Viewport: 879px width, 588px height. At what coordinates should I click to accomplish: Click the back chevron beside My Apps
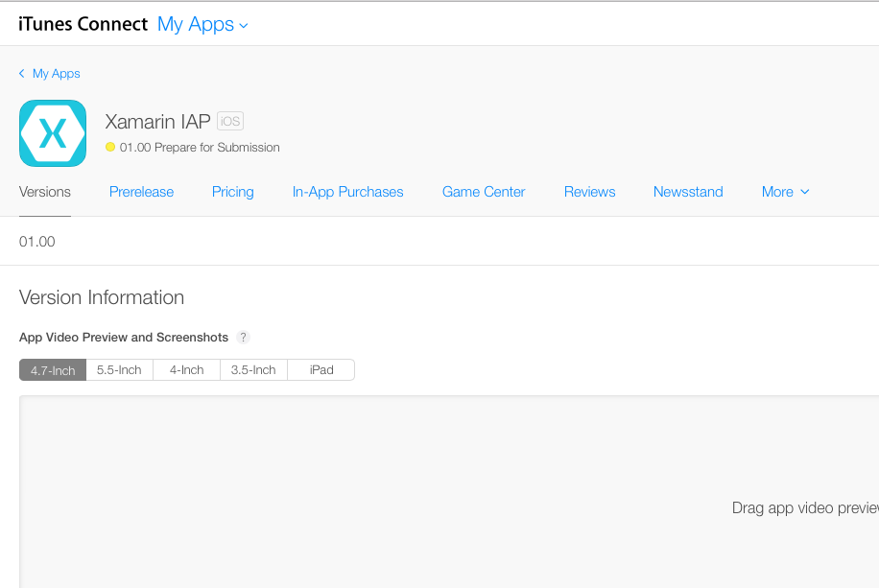21,73
